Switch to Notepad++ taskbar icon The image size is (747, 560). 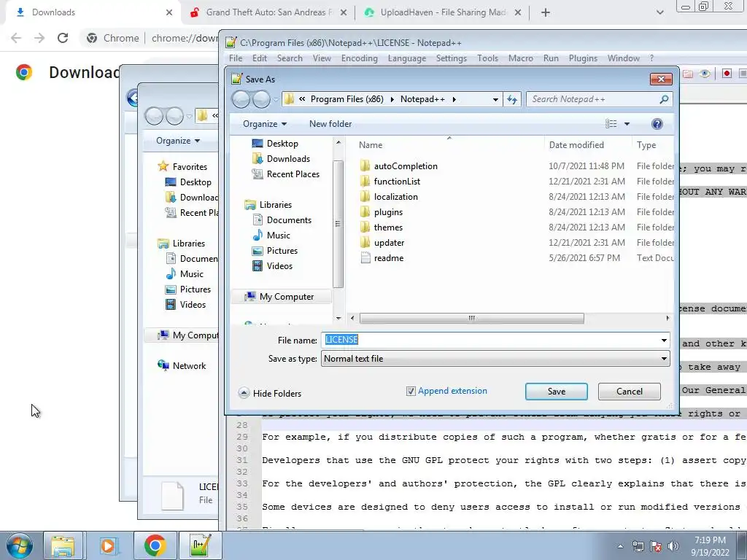(x=200, y=545)
